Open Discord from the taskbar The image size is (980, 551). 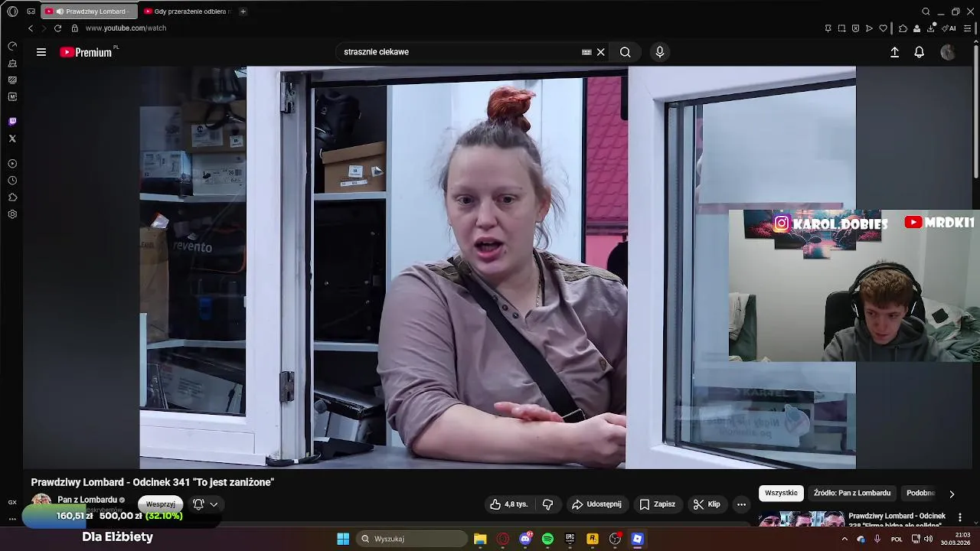click(x=525, y=539)
